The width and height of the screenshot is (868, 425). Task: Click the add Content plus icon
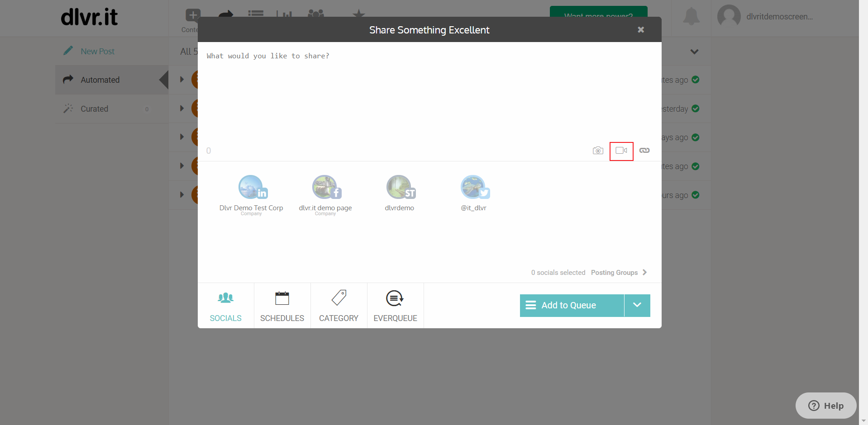[x=193, y=15]
